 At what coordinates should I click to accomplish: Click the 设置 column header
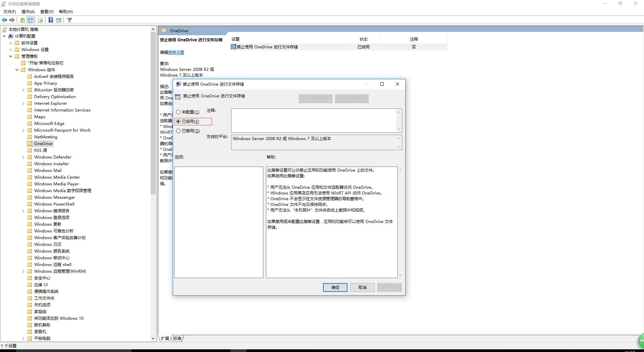[288, 39]
